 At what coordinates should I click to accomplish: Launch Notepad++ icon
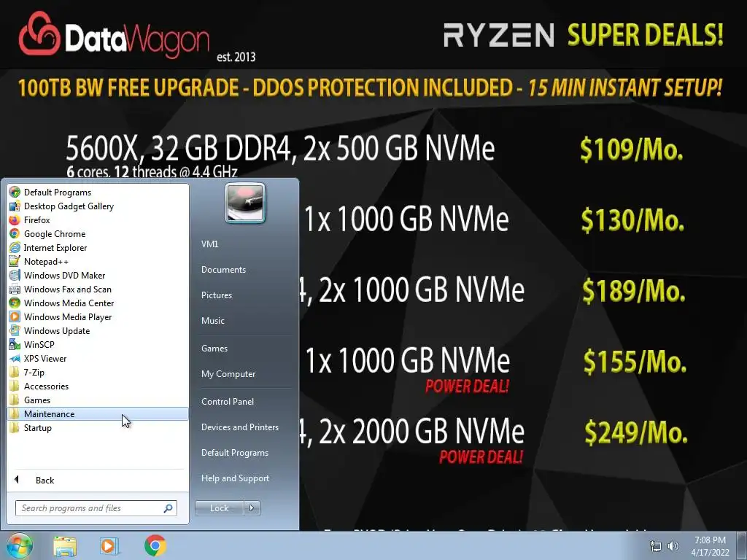[x=15, y=262]
